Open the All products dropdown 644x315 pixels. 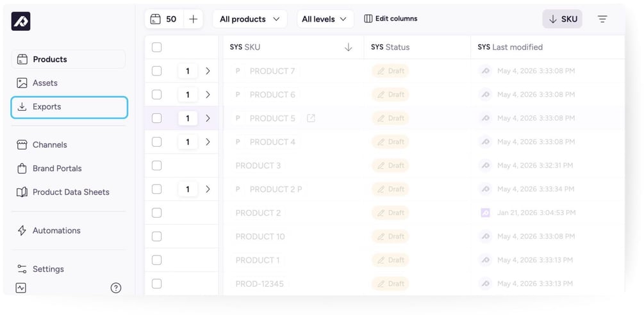[250, 19]
